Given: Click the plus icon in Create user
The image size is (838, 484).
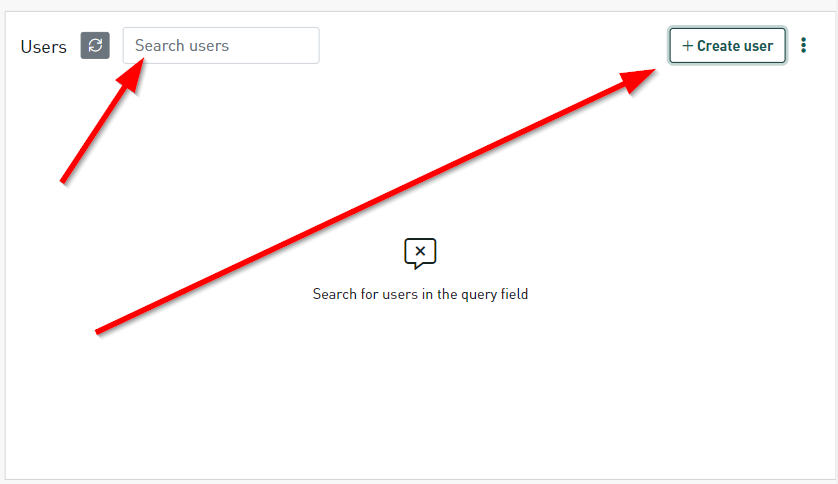Looking at the screenshot, I should [687, 46].
